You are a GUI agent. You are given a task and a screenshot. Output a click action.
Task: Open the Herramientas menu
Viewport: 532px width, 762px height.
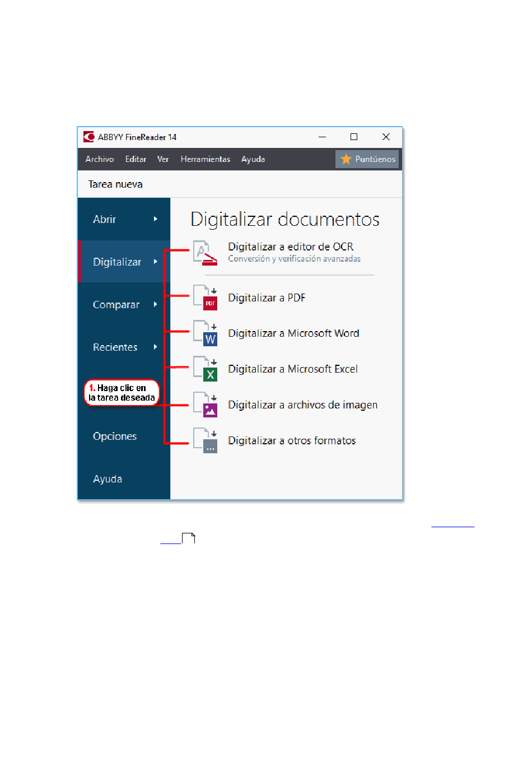pos(206,159)
